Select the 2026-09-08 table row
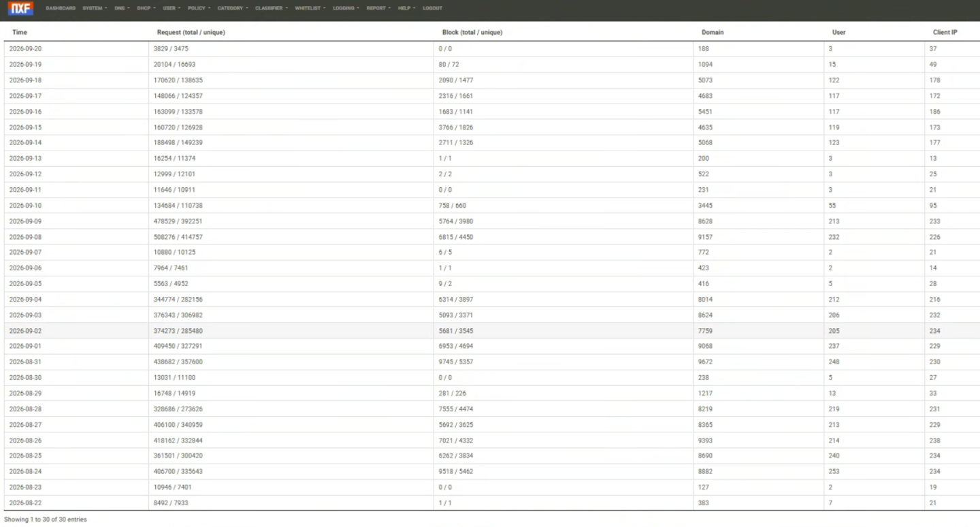Image resolution: width=980 pixels, height=527 pixels. coord(490,237)
